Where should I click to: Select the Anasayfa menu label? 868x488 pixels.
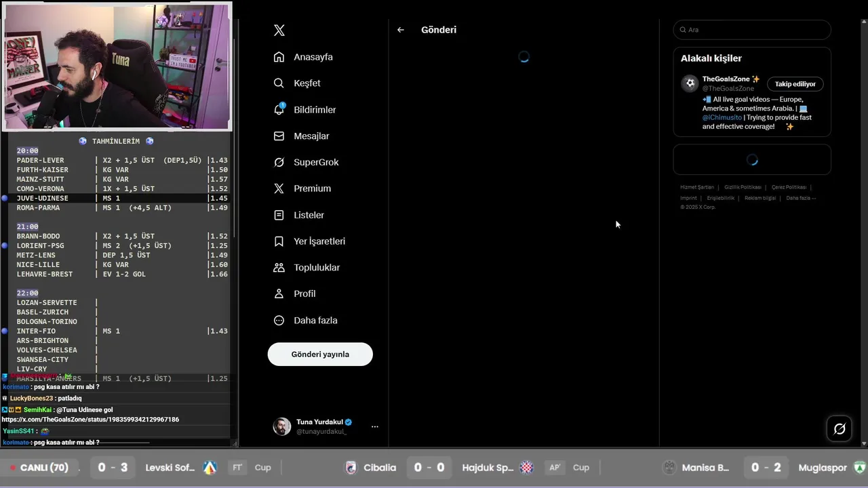[313, 57]
